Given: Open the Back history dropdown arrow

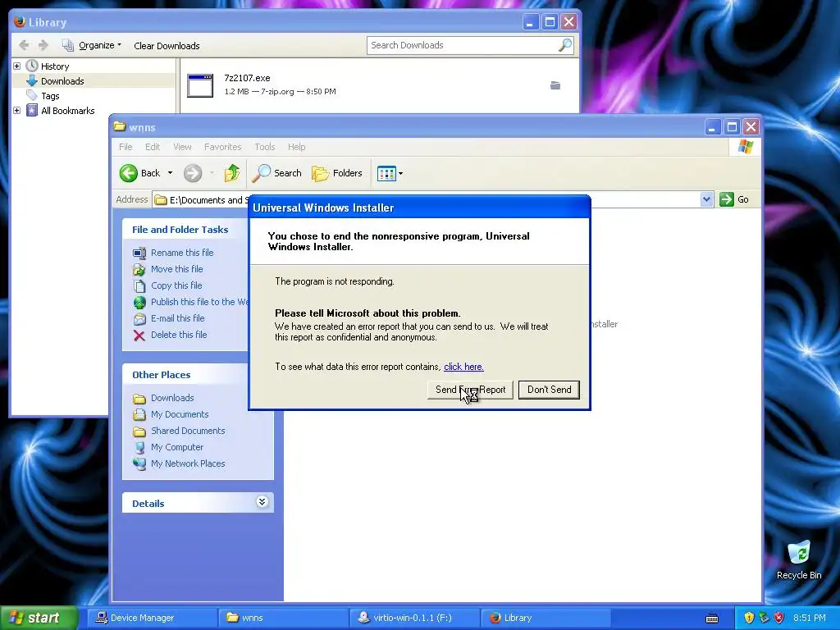Looking at the screenshot, I should point(171,173).
